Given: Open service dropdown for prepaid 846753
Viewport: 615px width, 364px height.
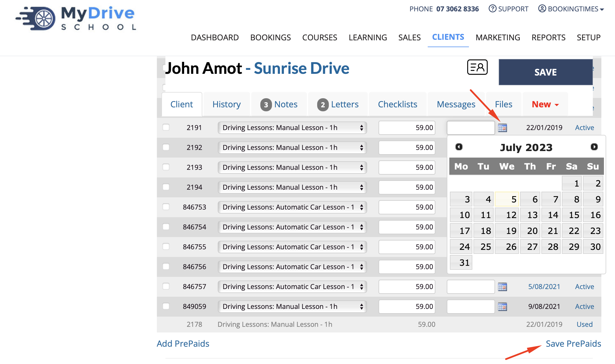Looking at the screenshot, I should tap(292, 207).
